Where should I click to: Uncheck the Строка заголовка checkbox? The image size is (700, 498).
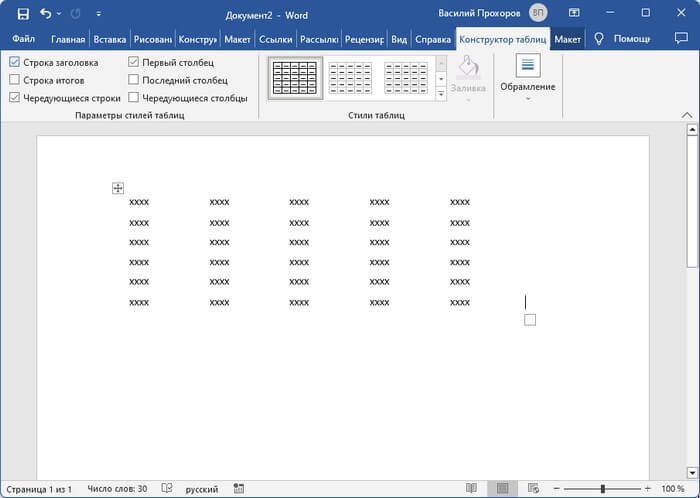tap(14, 62)
